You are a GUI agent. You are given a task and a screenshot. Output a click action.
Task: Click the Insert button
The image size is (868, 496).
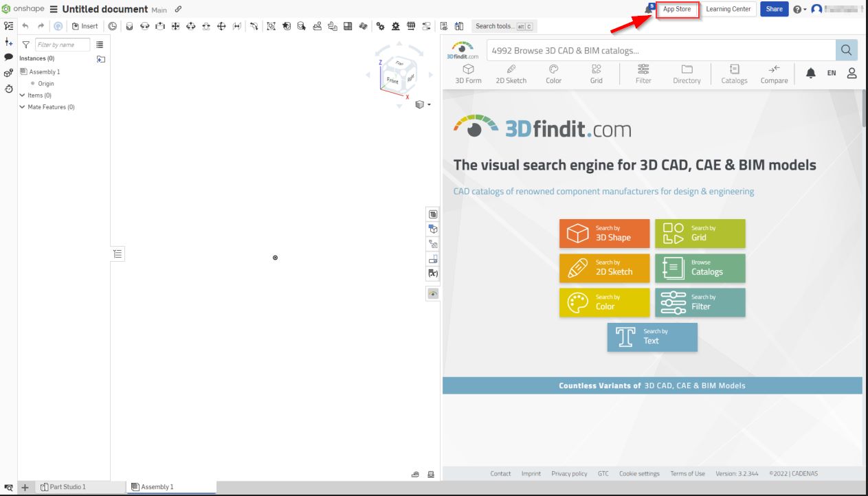(85, 26)
